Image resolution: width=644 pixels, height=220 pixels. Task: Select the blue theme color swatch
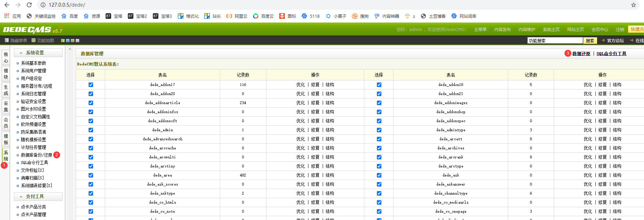(68, 41)
